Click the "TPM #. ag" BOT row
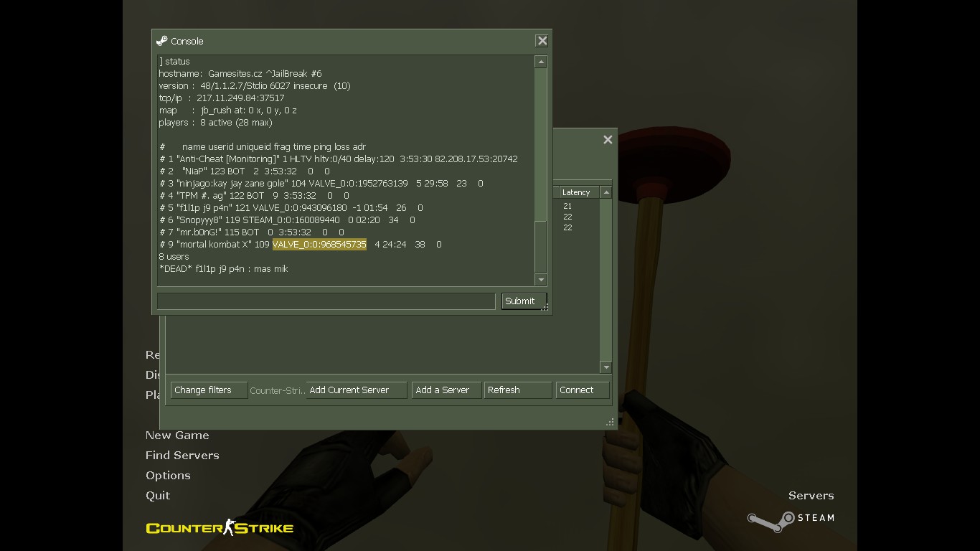 (x=254, y=196)
